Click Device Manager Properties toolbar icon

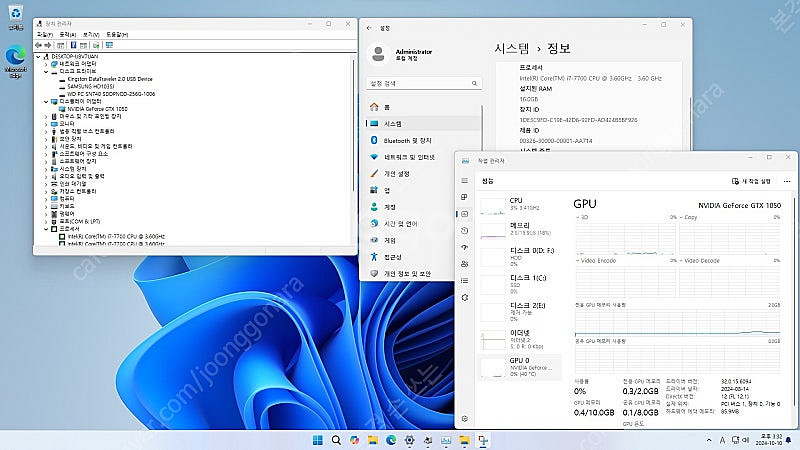pos(60,45)
